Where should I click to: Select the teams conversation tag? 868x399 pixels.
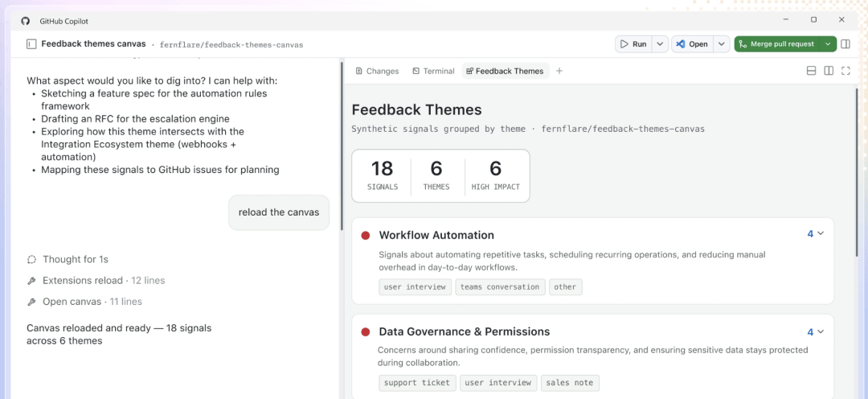500,287
